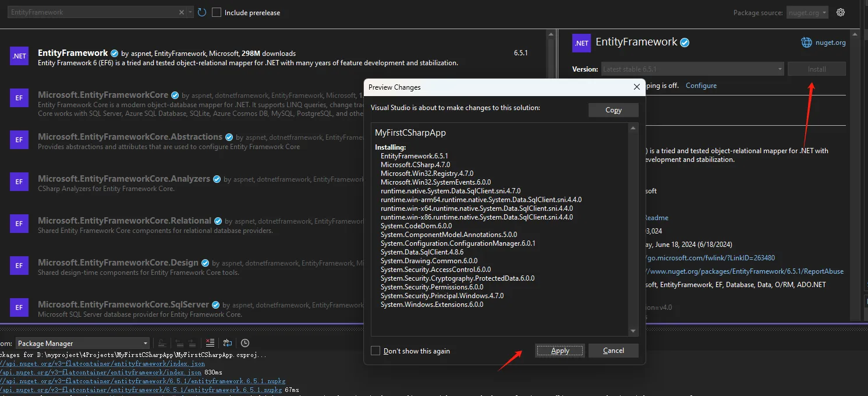Click the clock timestamp icon in output toolbar

[245, 343]
